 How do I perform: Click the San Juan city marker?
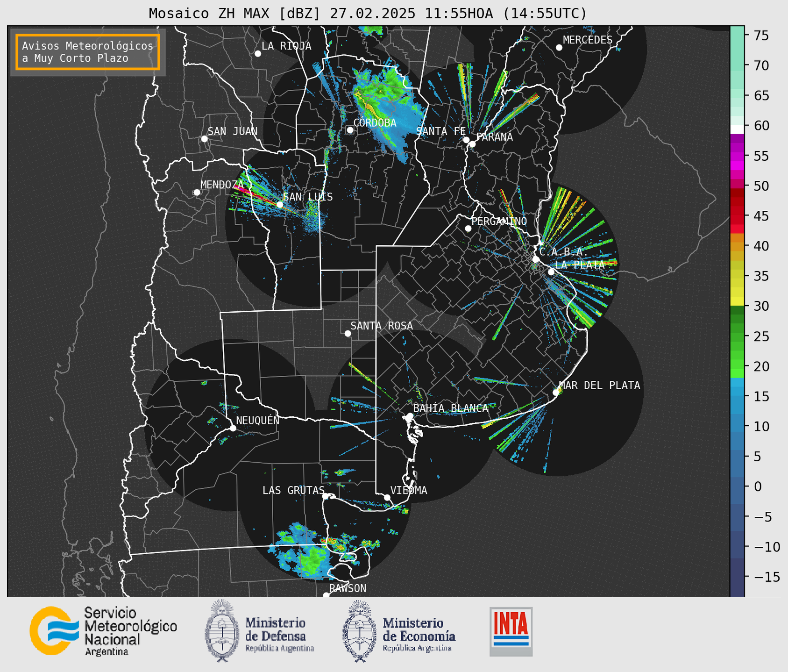(x=204, y=139)
